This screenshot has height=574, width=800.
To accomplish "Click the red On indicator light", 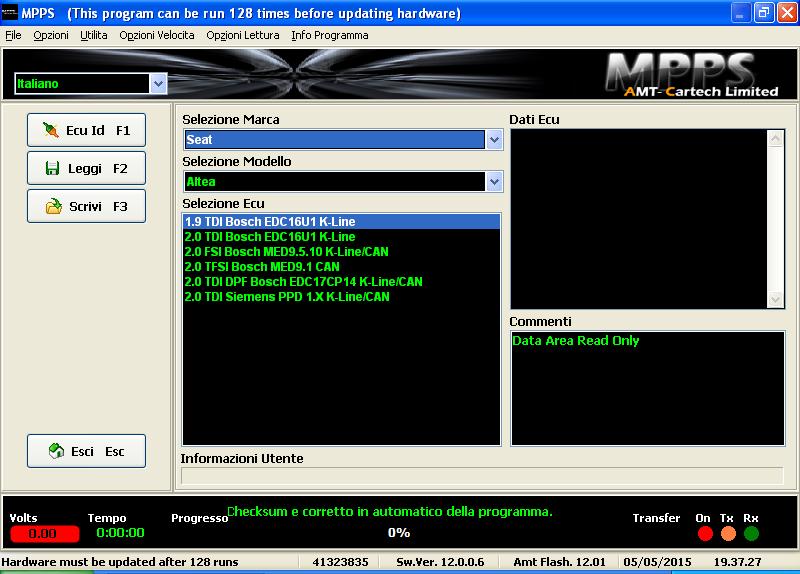I will (x=705, y=533).
